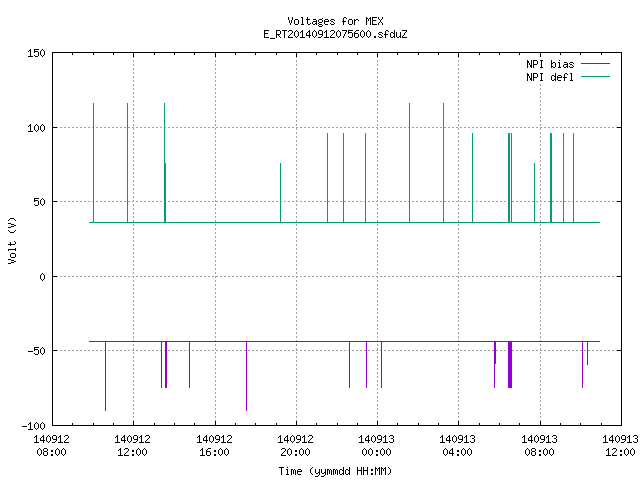Click the y-axis tick label 50
This screenshot has width=640, height=480.
click(x=39, y=202)
